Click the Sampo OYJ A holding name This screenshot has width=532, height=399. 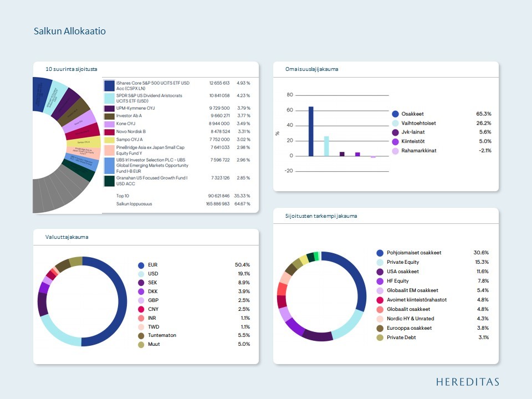click(x=129, y=140)
